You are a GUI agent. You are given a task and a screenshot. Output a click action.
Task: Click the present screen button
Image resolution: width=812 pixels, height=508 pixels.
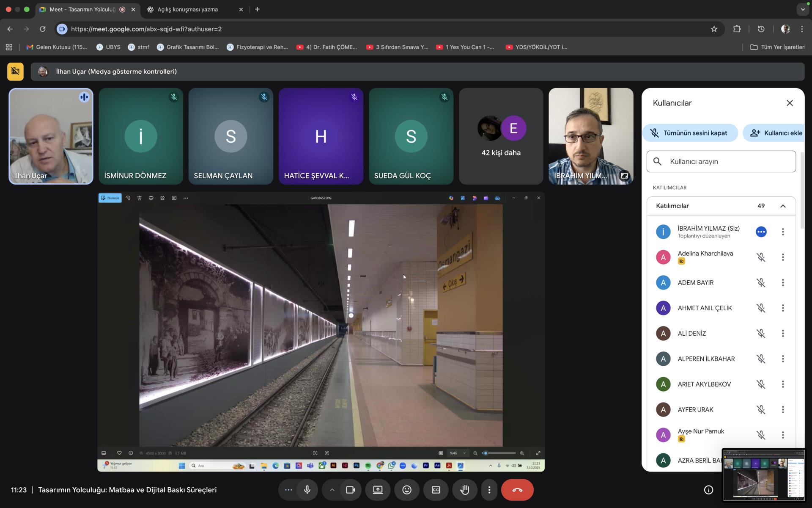pos(378,490)
